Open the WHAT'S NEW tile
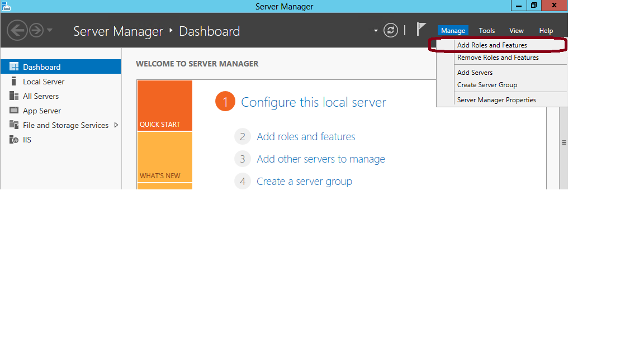The image size is (644, 362). point(165,157)
